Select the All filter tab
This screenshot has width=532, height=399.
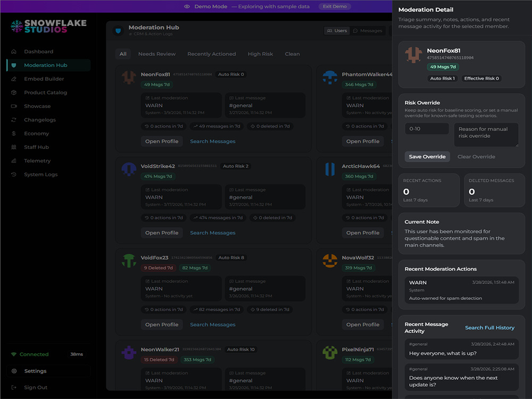tap(123, 54)
